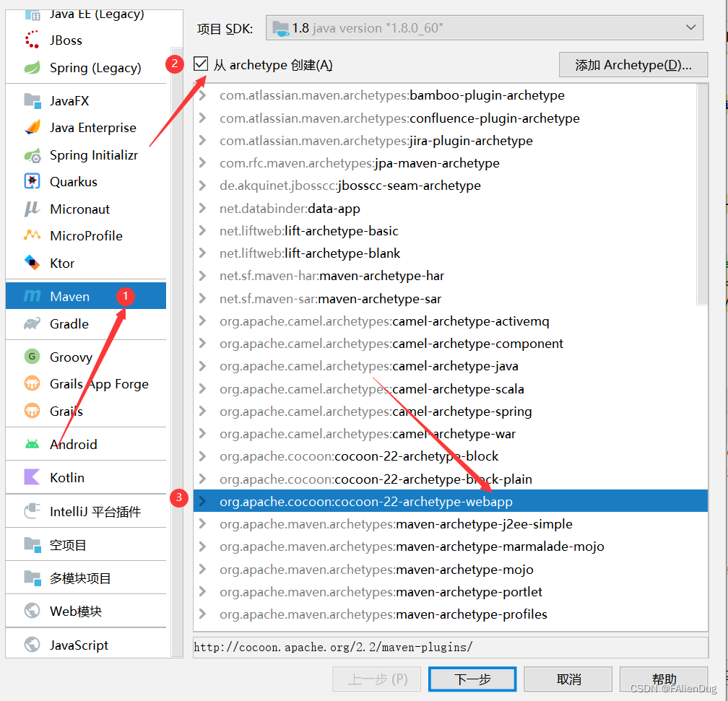Click the Spring Initializr icon
The image size is (728, 701).
(32, 155)
